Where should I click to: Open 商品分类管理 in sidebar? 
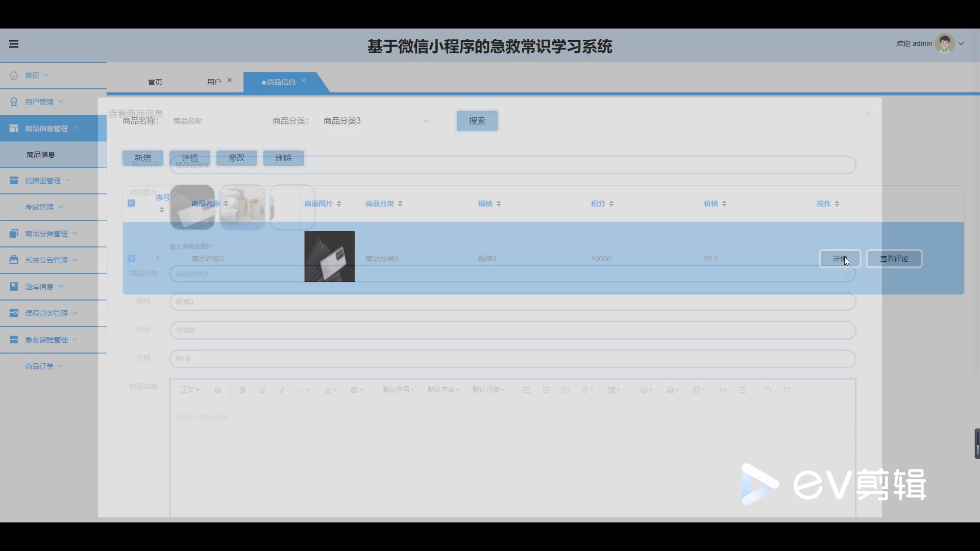46,234
